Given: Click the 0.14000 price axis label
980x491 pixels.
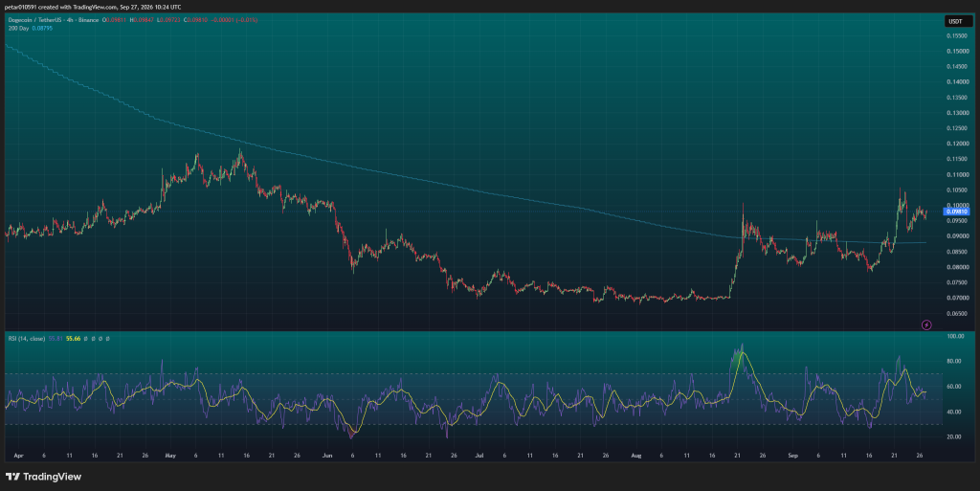Looking at the screenshot, I should coord(957,82).
